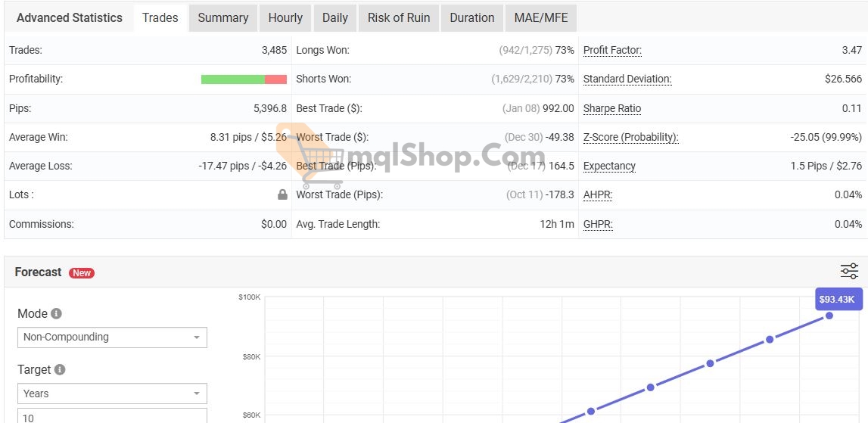Click the green and red Profitability bar

point(244,79)
